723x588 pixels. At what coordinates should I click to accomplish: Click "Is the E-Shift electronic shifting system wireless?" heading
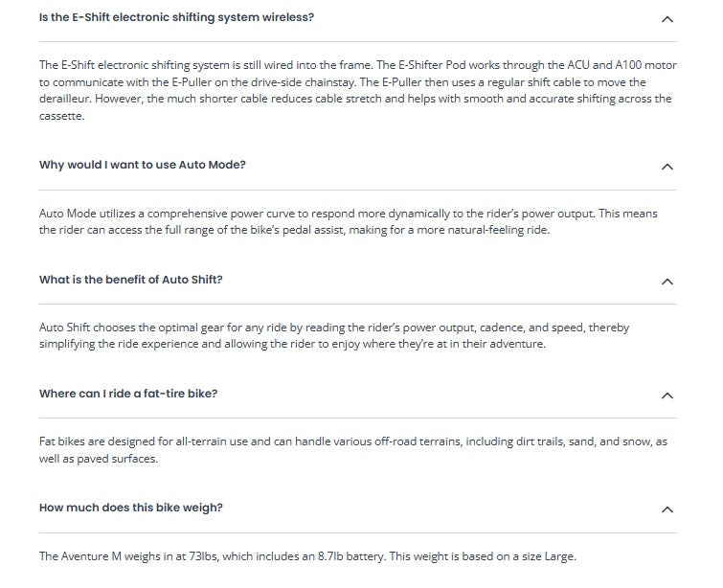pyautogui.click(x=176, y=18)
